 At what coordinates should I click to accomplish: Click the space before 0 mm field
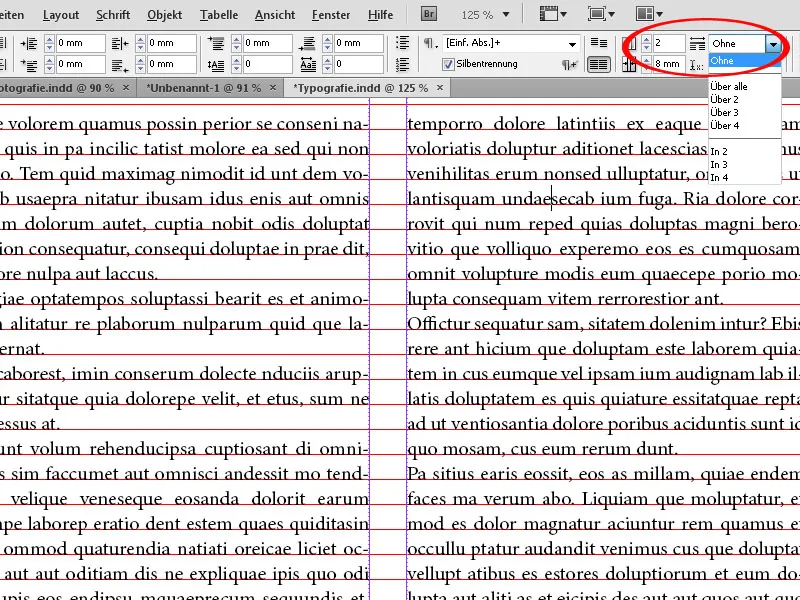(x=268, y=43)
